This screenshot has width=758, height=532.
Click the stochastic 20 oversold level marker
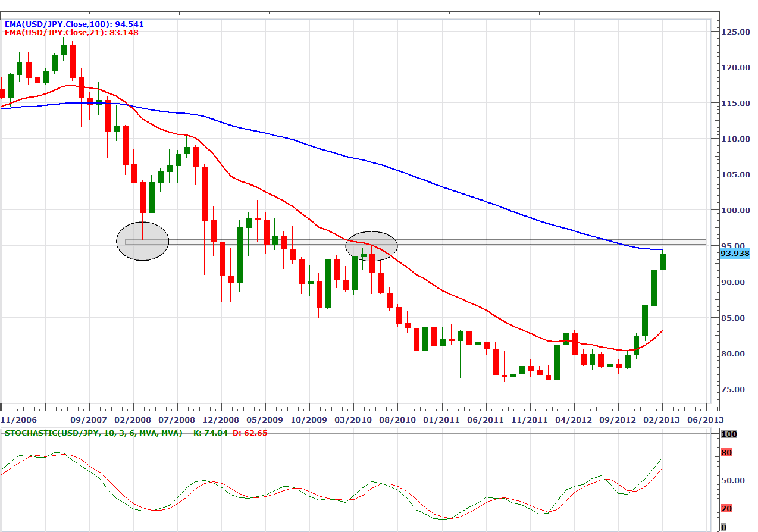coord(726,508)
